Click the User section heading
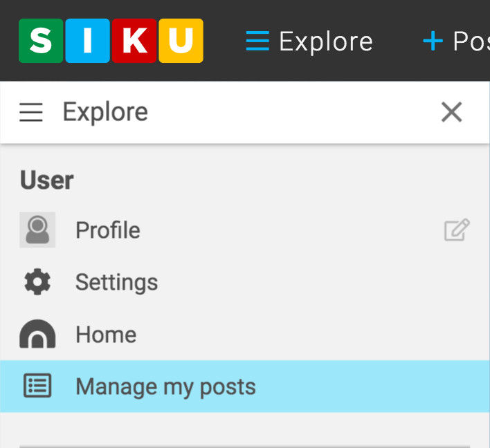This screenshot has height=448, width=490. pyautogui.click(x=47, y=180)
